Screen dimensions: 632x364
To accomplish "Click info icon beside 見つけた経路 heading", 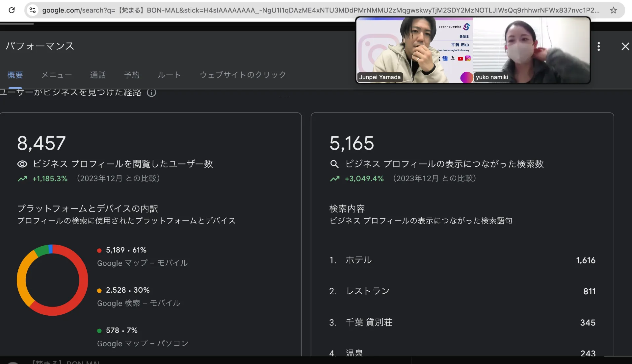I will click(151, 93).
